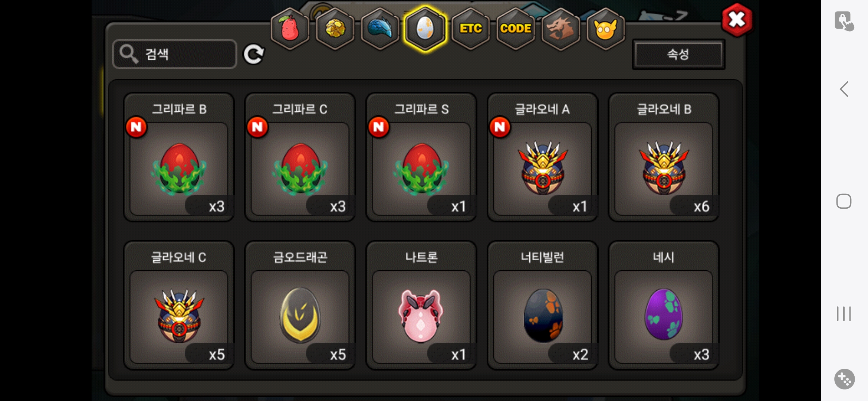Close the inventory window with red X
This screenshot has width=868, height=401.
click(x=737, y=20)
